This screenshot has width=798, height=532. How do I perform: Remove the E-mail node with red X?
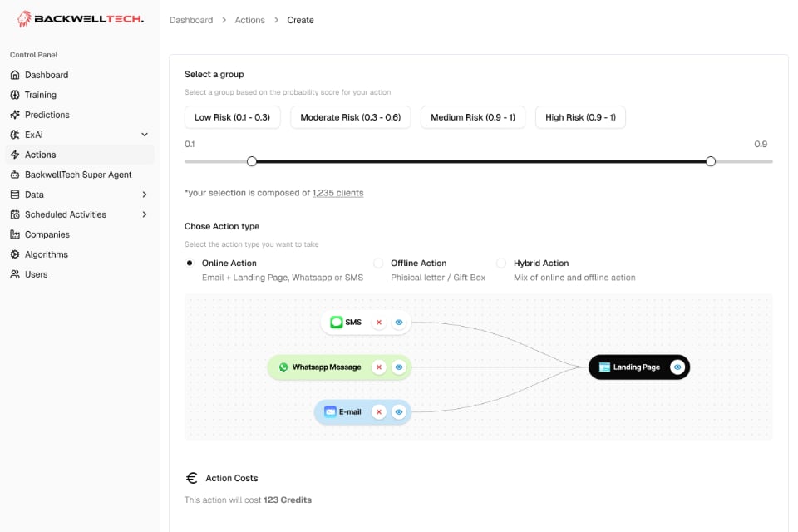tap(379, 411)
